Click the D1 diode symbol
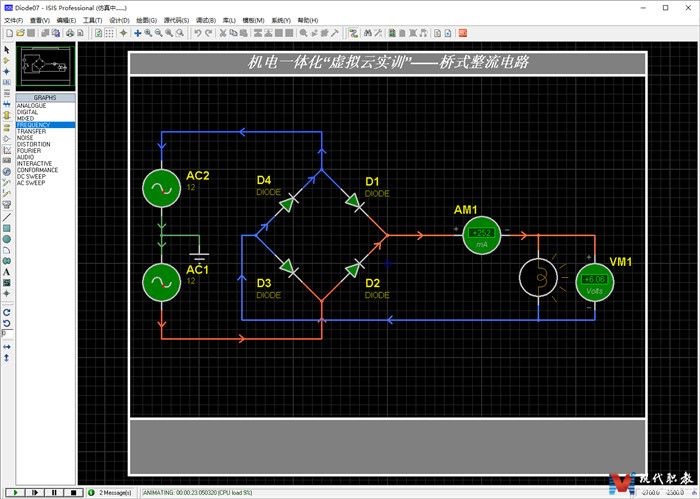This screenshot has height=499, width=700. [x=354, y=202]
